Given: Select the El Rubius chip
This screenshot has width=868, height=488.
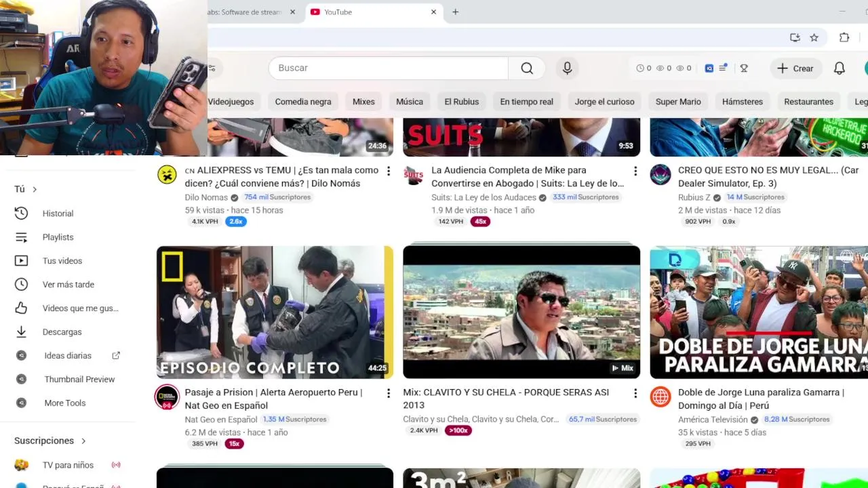Looking at the screenshot, I should [x=462, y=102].
